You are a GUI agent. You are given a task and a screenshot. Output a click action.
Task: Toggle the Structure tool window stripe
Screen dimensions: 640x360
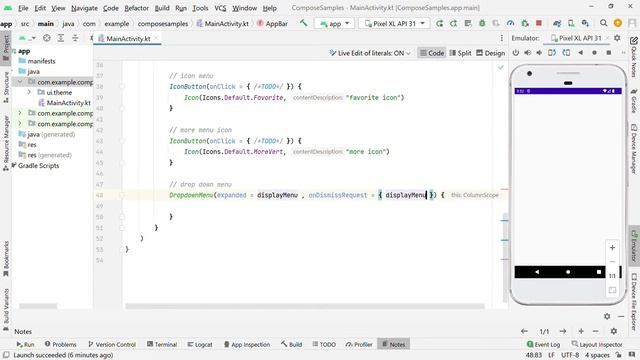click(6, 87)
